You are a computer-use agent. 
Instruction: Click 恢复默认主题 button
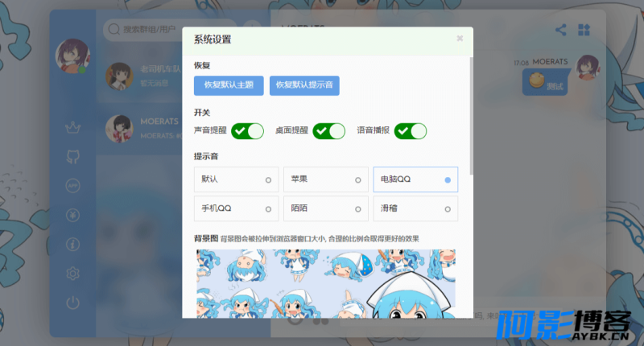[x=229, y=85]
